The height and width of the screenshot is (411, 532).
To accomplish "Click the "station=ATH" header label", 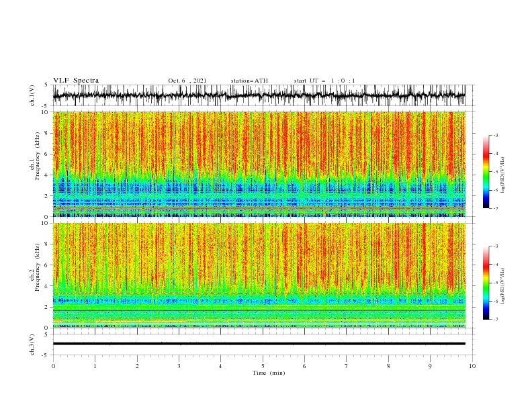I will pyautogui.click(x=249, y=81).
